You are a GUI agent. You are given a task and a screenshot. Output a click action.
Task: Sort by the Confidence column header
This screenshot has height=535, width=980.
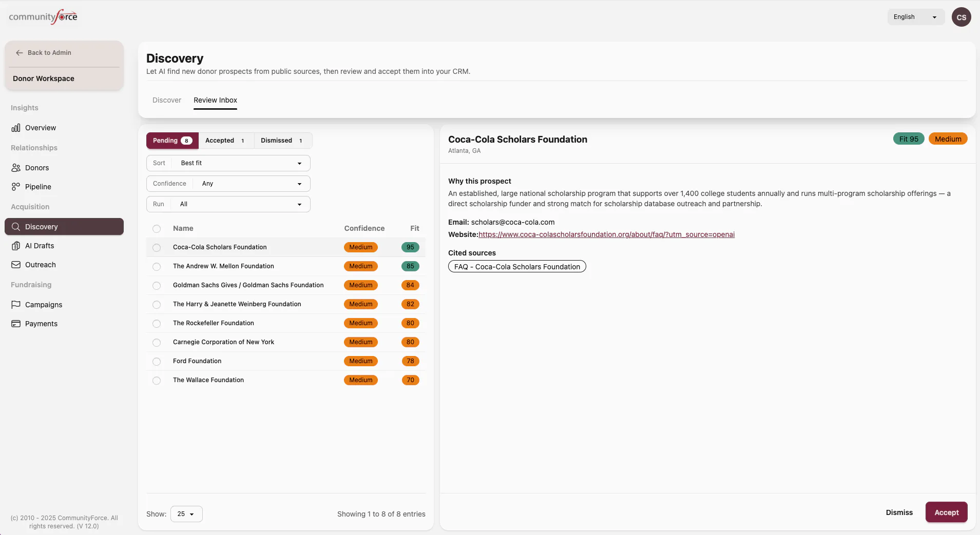point(364,228)
